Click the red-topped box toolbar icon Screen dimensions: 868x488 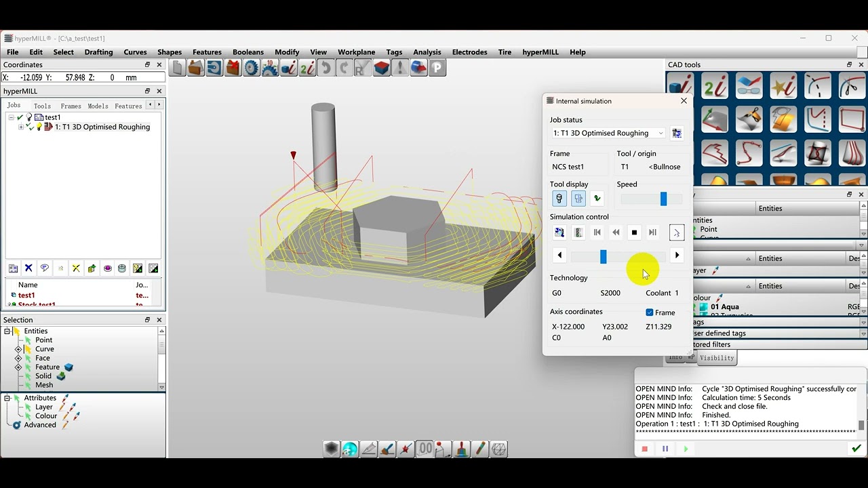tap(381, 68)
